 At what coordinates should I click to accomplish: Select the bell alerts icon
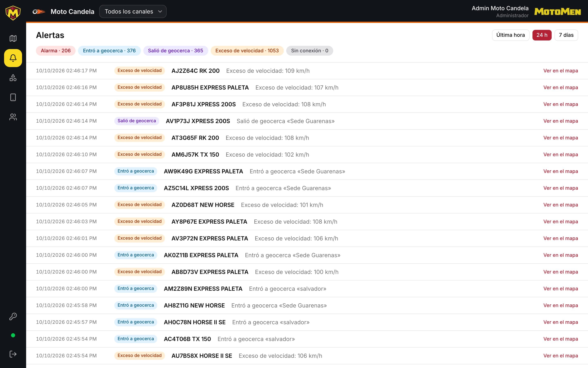[13, 58]
